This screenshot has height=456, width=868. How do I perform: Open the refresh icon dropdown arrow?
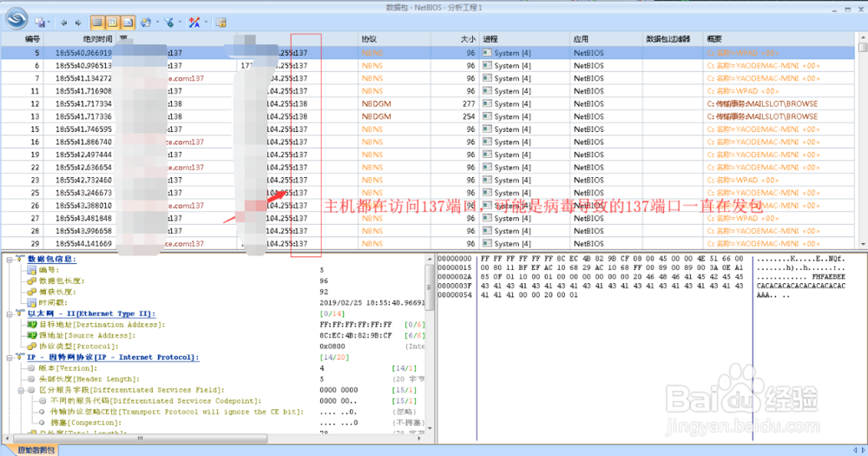[x=157, y=23]
